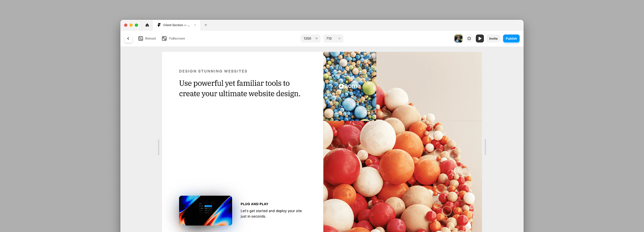Edit the 710 height field
Viewport: 644px width, 232px height.
(333, 39)
